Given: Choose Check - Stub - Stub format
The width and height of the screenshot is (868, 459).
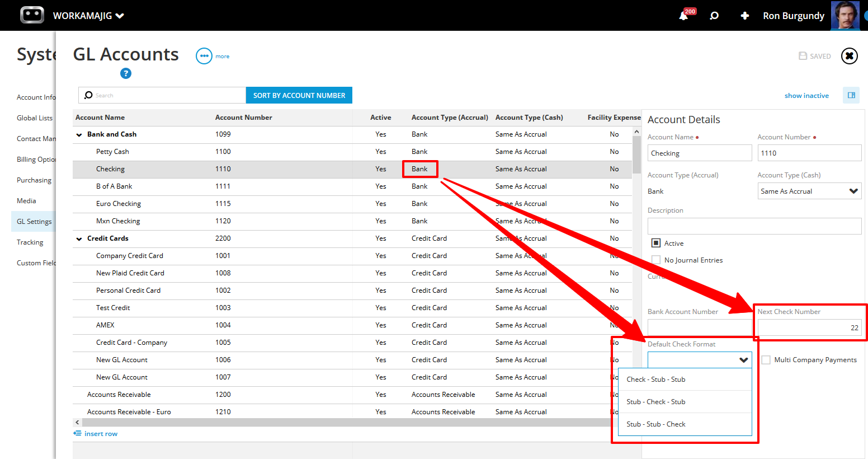Looking at the screenshot, I should 685,380.
